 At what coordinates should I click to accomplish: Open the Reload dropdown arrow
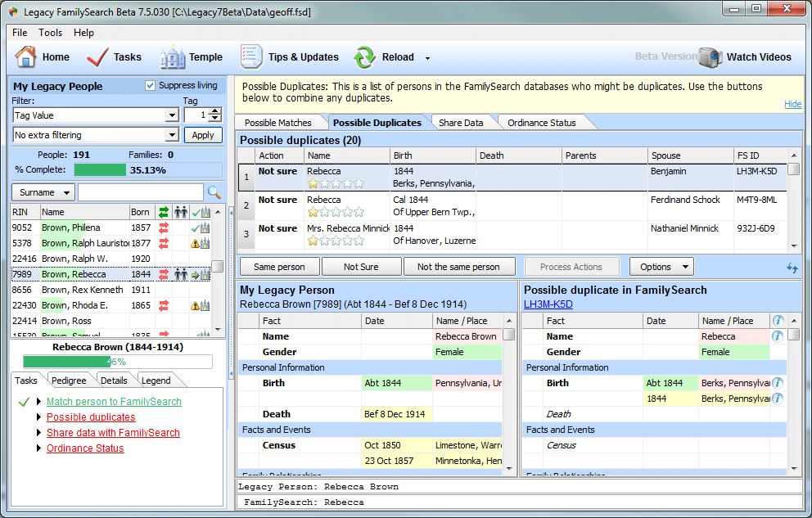coord(428,58)
